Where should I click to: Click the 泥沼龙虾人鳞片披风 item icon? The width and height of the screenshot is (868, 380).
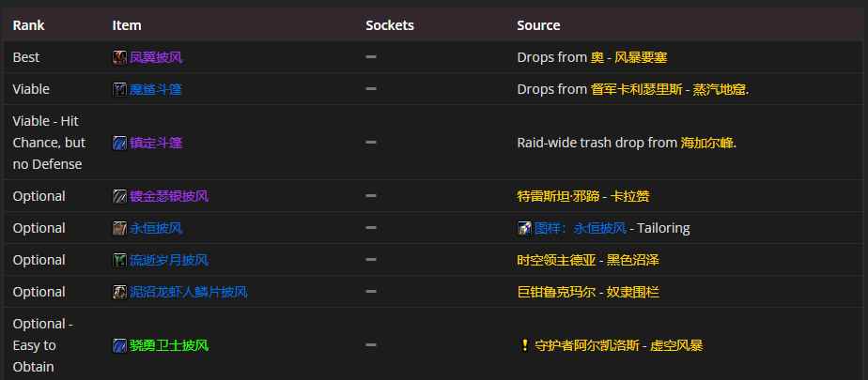[119, 292]
